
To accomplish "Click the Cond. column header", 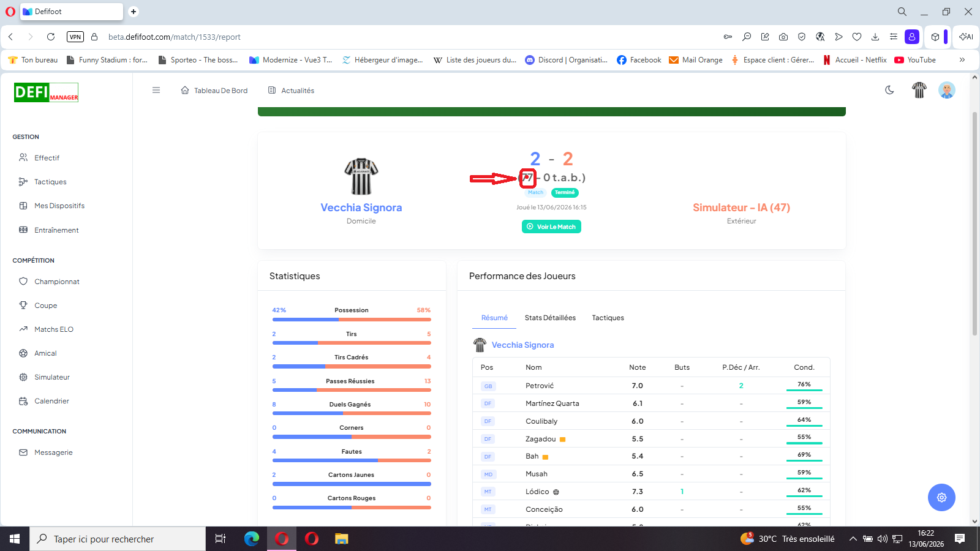I will 804,367.
